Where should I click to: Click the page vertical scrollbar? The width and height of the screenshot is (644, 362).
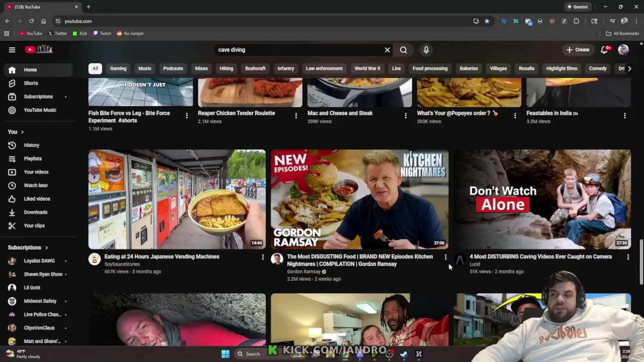(x=641, y=261)
